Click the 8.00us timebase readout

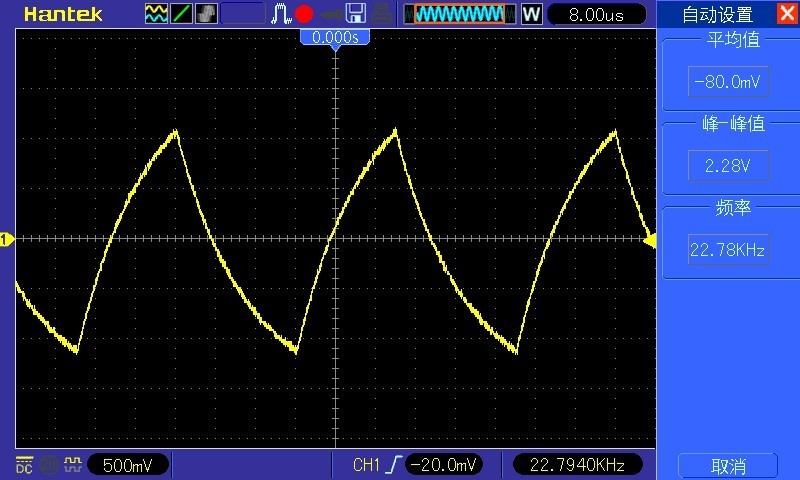[x=595, y=14]
